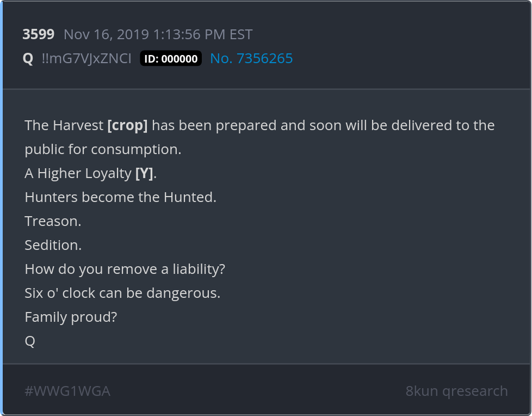Click the "Hunters become the Hunted." line
This screenshot has width=532, height=416.
[120, 197]
